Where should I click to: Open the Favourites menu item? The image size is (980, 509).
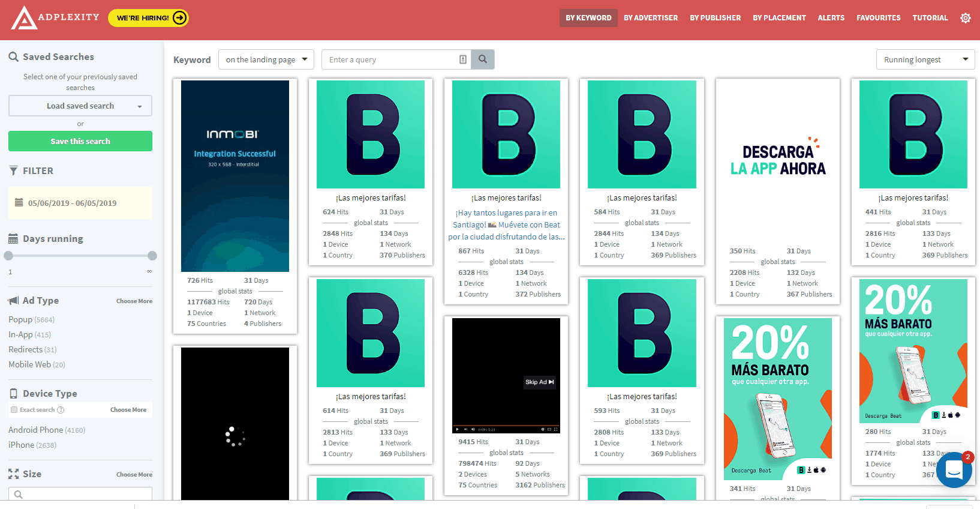pos(879,18)
